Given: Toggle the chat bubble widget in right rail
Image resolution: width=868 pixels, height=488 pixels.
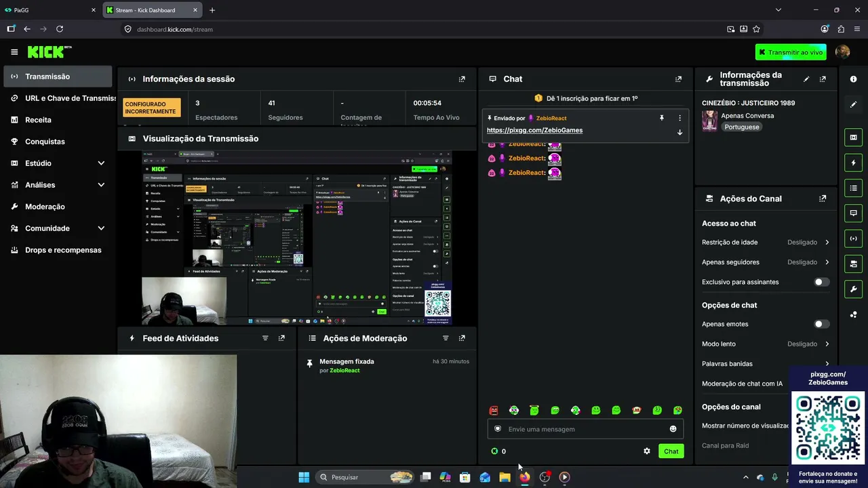Looking at the screenshot, I should tap(853, 213).
